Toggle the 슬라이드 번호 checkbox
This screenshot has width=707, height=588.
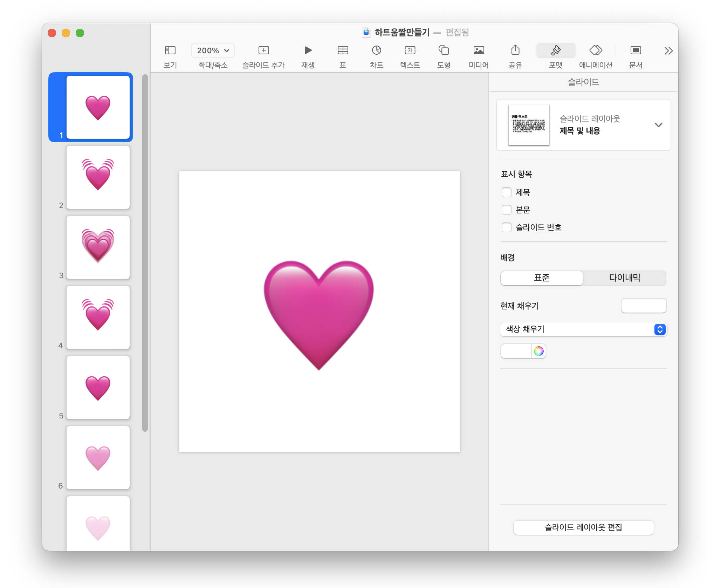coord(506,227)
